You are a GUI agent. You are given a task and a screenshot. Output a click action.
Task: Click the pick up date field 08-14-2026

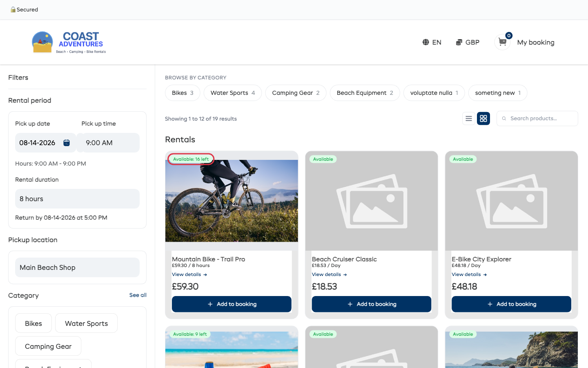point(45,143)
